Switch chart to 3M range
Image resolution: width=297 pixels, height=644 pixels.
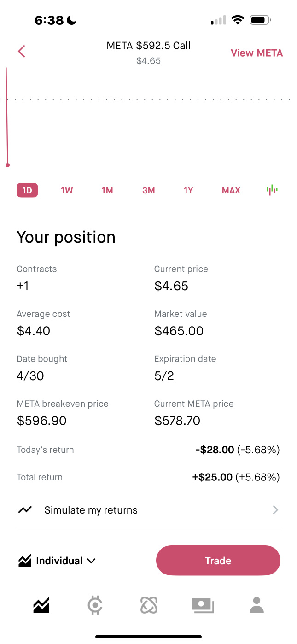[x=148, y=190]
